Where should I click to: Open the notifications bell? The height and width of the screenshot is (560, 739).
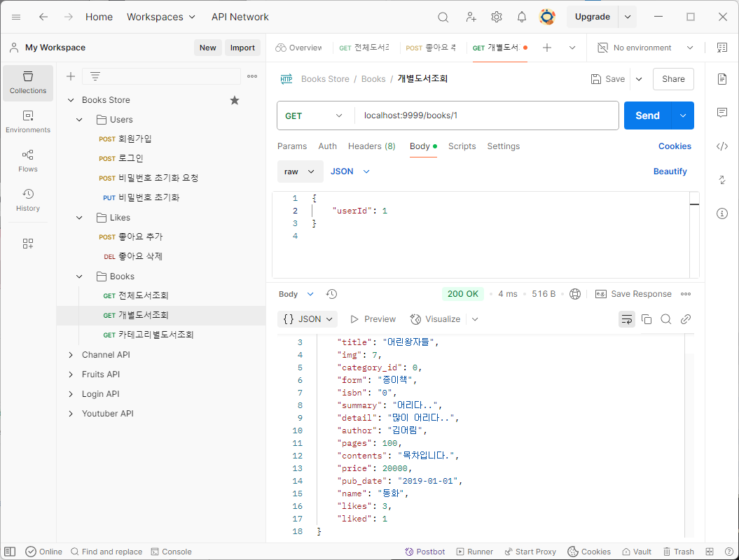[x=522, y=17]
